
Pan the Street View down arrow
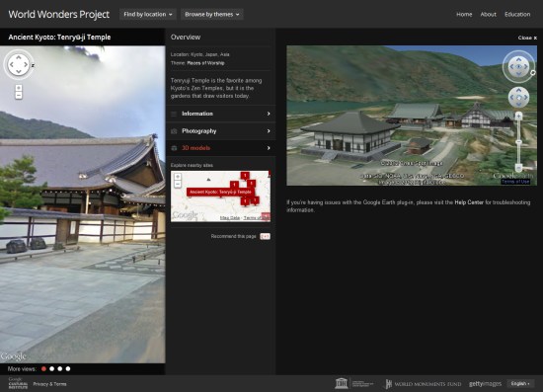pos(19,72)
